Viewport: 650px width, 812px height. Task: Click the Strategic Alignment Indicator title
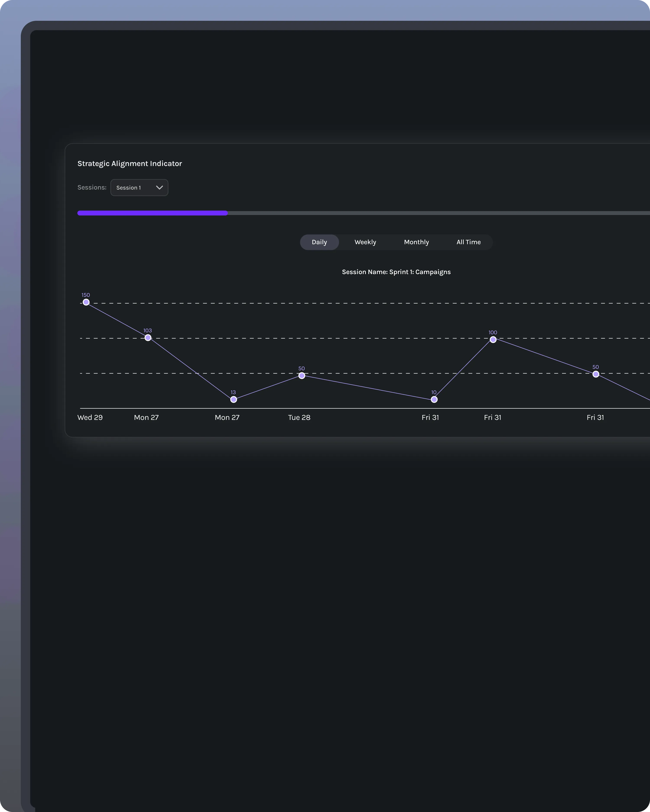(x=130, y=163)
